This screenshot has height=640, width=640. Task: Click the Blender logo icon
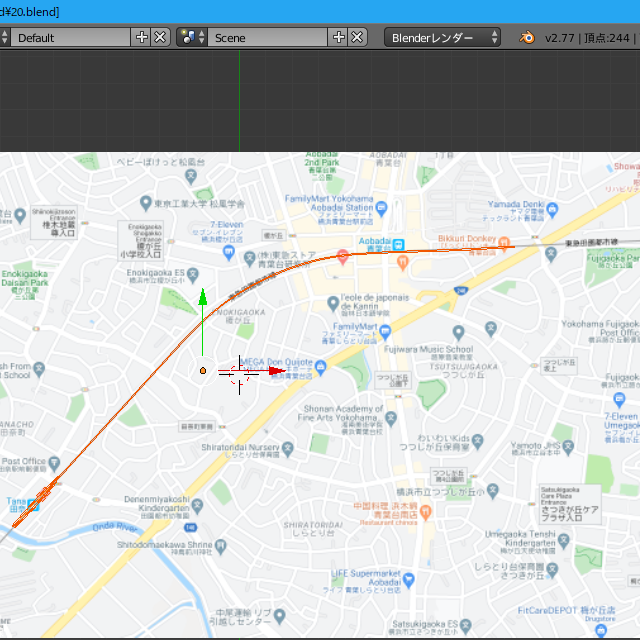click(x=527, y=38)
